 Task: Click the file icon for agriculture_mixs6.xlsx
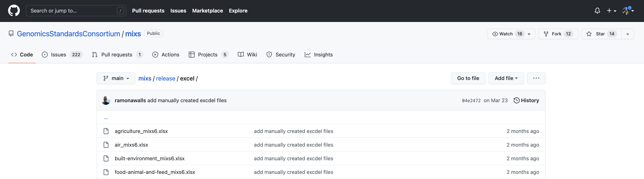[x=106, y=131]
